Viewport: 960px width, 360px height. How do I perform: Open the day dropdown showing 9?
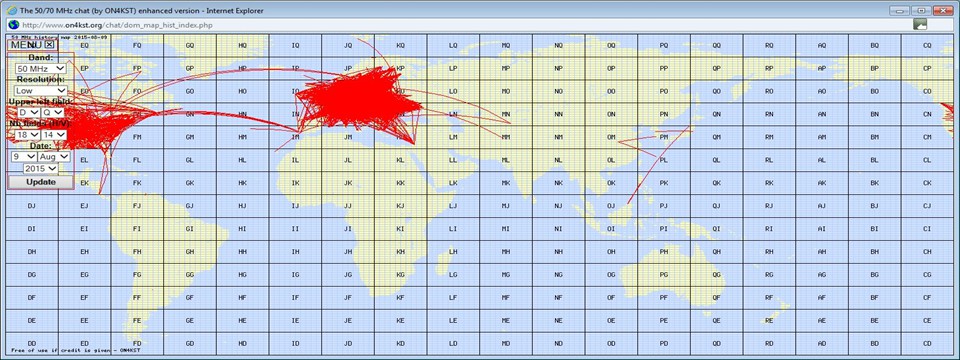24,157
